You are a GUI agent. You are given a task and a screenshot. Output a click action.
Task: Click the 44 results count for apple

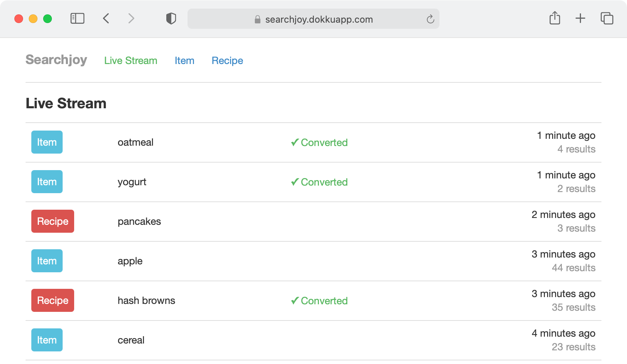(x=573, y=268)
